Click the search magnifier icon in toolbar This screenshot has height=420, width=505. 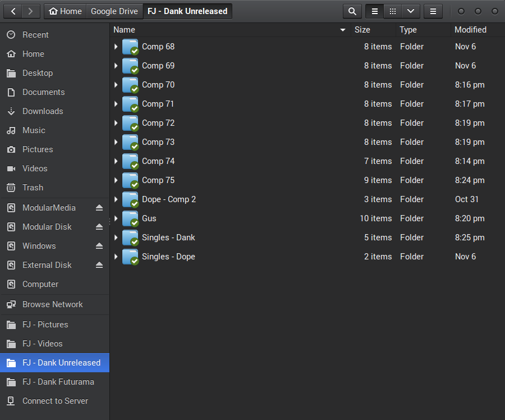tap(352, 11)
